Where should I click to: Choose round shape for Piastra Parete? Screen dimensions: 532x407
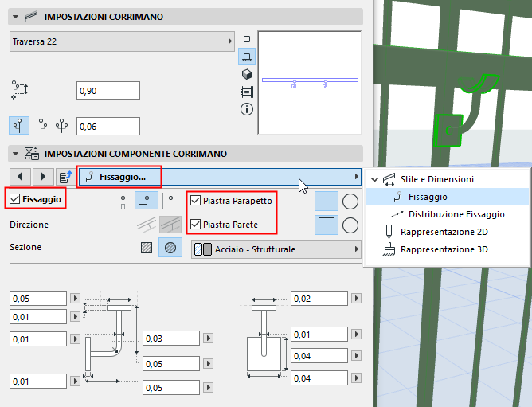coord(350,225)
